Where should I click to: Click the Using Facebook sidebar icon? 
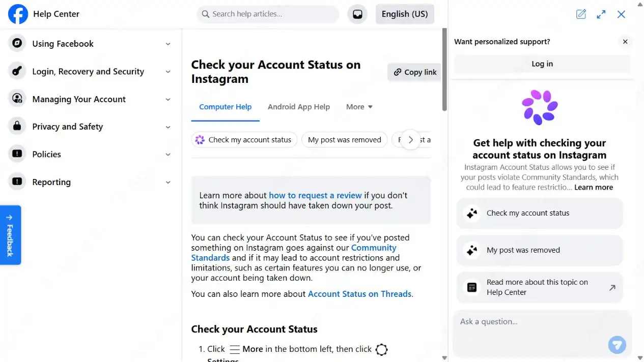[x=17, y=44]
